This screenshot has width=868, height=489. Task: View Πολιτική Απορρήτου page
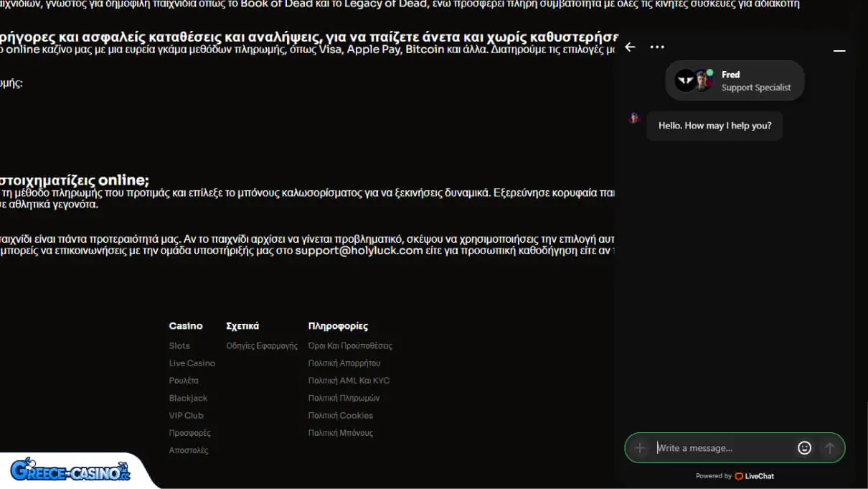(344, 363)
